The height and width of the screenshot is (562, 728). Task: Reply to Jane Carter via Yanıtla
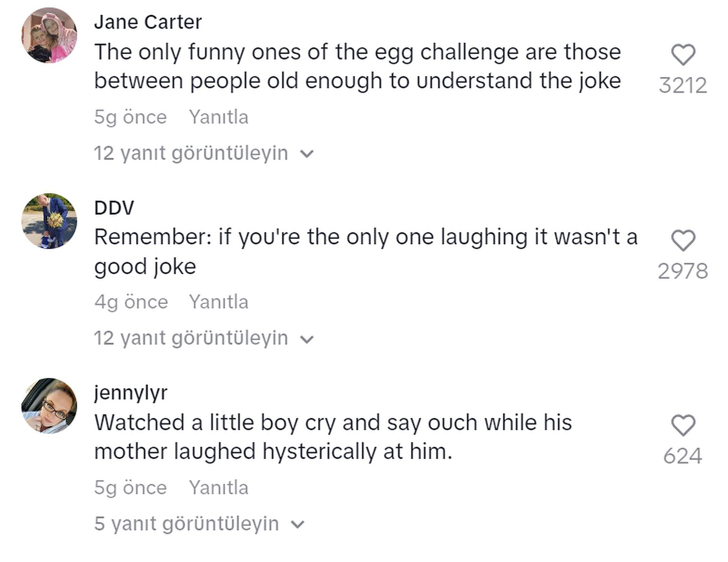coord(219,117)
